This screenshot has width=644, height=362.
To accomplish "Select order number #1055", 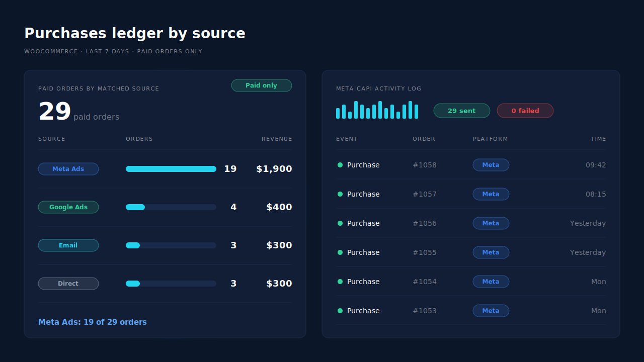I will click(425, 252).
